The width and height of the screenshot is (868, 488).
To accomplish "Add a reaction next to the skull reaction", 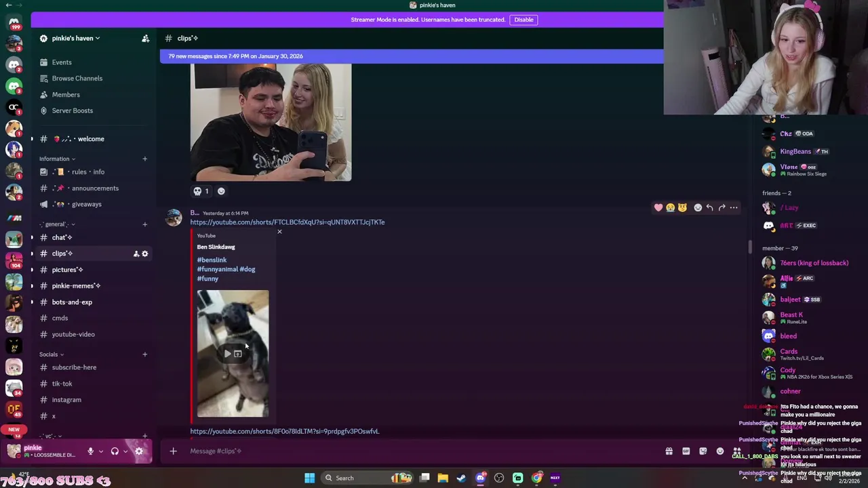I will (221, 191).
